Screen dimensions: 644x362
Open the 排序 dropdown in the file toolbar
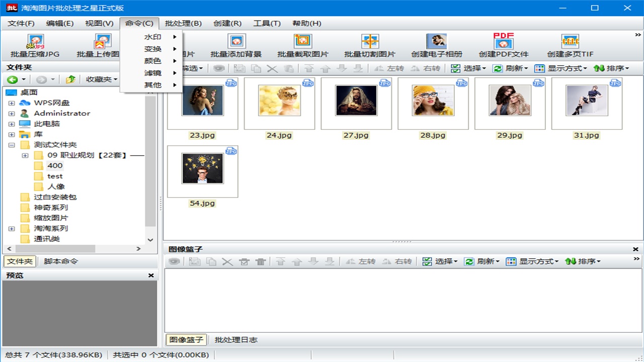click(x=611, y=68)
